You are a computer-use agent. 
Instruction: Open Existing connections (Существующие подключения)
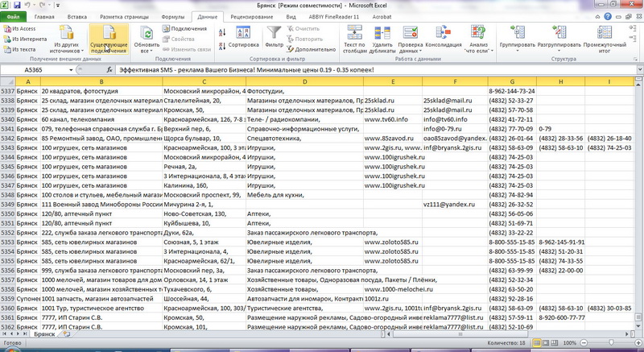click(x=109, y=39)
